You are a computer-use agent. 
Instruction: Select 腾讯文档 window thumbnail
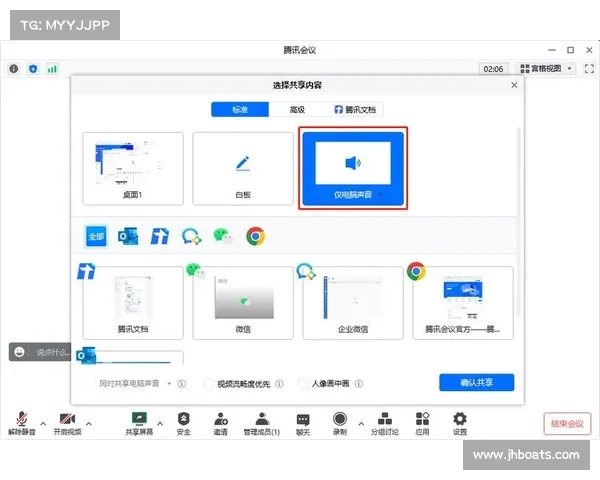coord(133,302)
